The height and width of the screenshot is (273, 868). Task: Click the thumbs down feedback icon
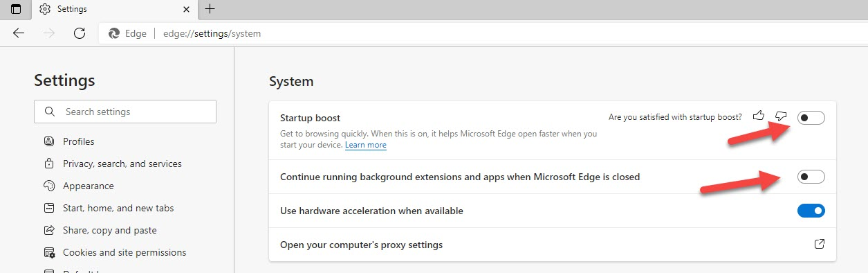click(x=781, y=116)
